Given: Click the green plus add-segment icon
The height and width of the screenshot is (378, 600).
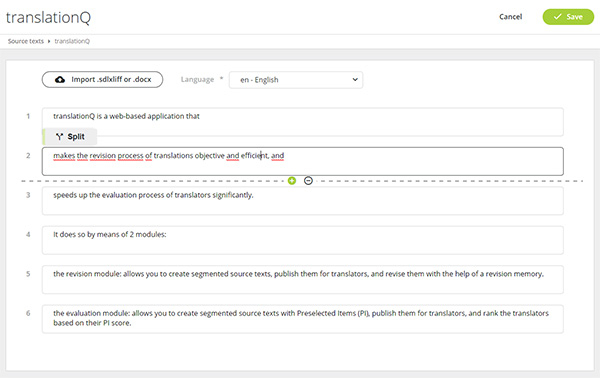Looking at the screenshot, I should click(292, 181).
